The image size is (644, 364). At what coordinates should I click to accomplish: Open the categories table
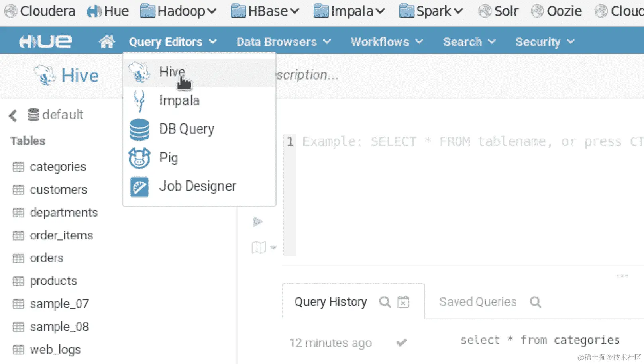coord(58,167)
